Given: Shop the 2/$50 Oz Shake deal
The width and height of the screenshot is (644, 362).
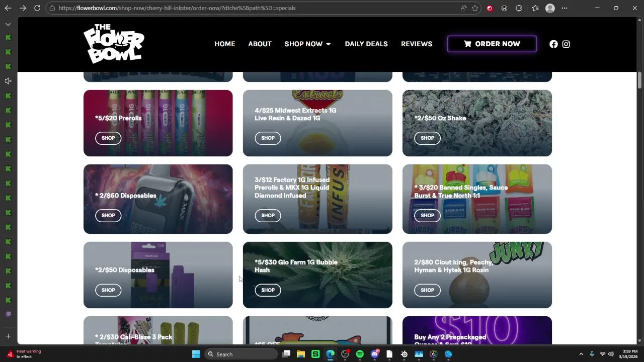Looking at the screenshot, I should (x=427, y=138).
